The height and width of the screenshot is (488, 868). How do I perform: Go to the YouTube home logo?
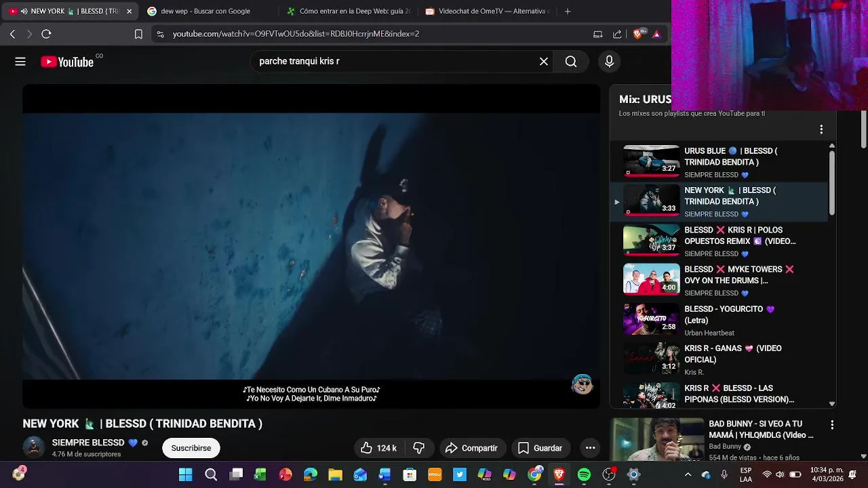coord(67,62)
